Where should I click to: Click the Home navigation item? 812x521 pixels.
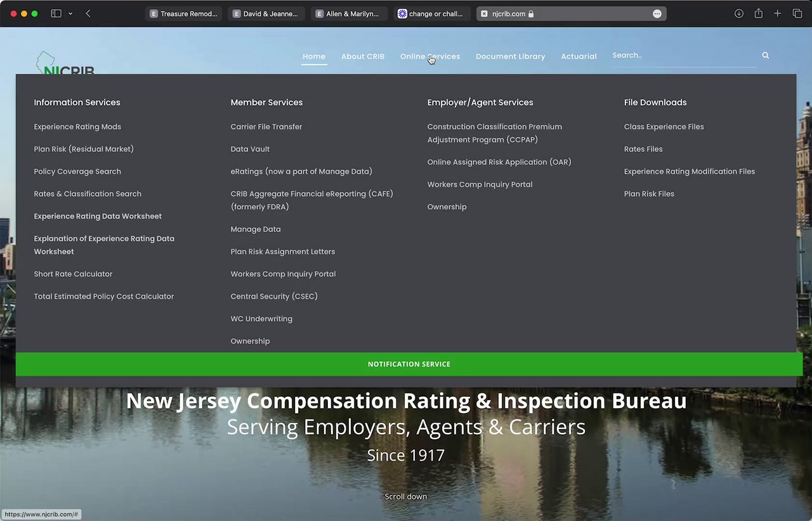coord(314,56)
